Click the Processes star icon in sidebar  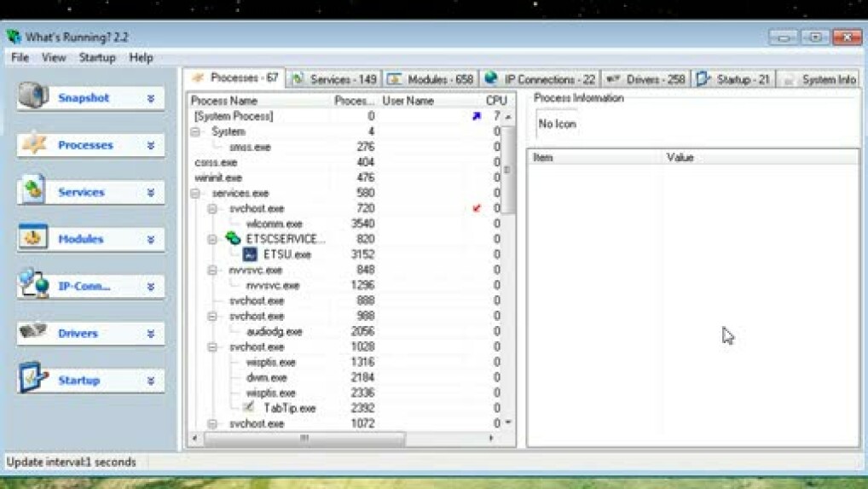[x=34, y=143]
